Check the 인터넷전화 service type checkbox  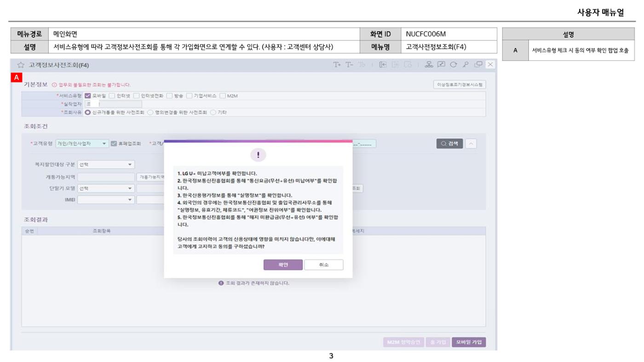[x=136, y=96]
